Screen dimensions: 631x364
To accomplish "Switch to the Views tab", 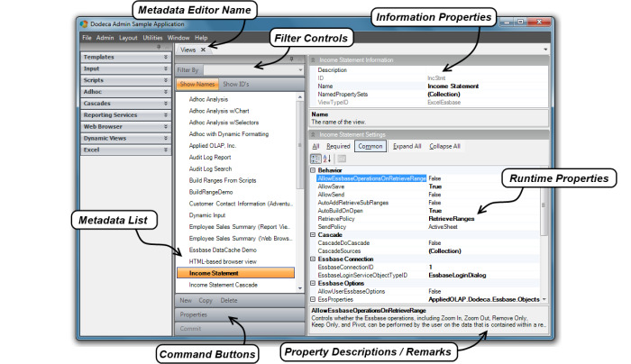I will click(187, 50).
